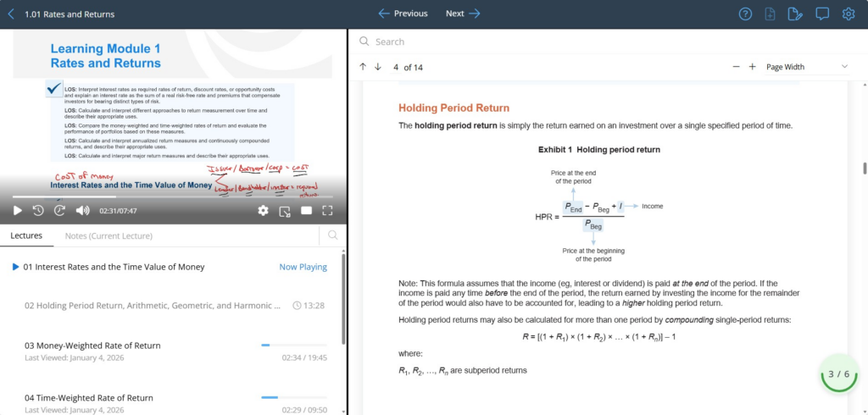Click lecture 03 progress bar
868x415 pixels.
pos(293,346)
